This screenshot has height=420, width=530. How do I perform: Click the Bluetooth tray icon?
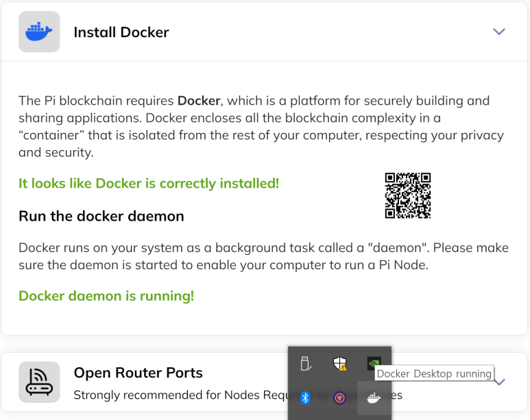305,398
